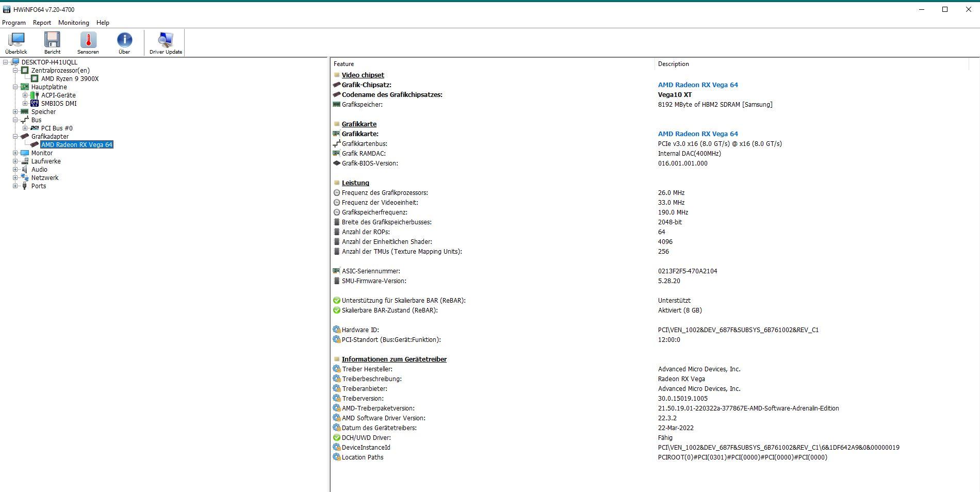Click the Über info icon
The width and height of the screenshot is (980, 492).
(124, 43)
